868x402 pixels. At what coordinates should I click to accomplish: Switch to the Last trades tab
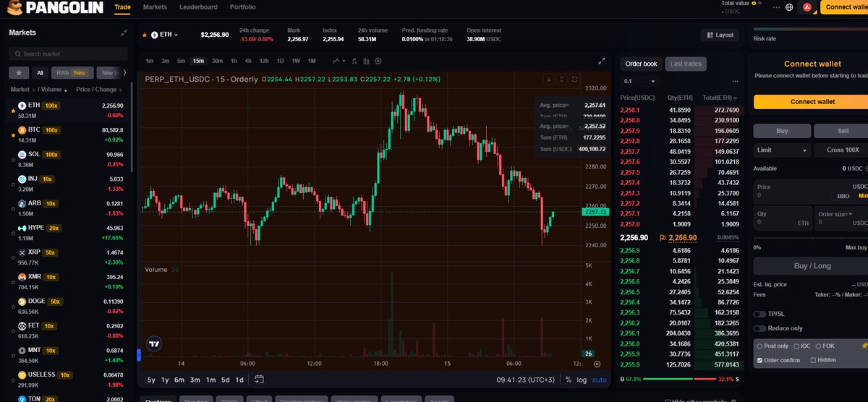pyautogui.click(x=685, y=64)
